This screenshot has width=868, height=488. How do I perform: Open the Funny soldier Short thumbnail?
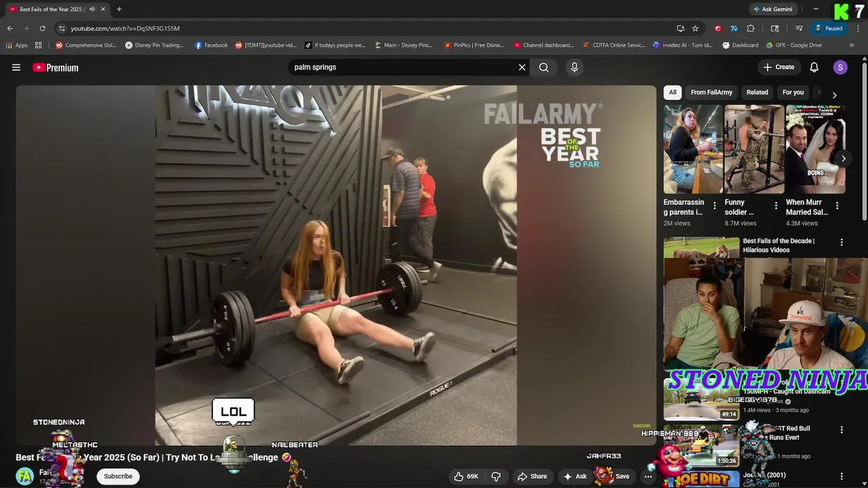(754, 149)
